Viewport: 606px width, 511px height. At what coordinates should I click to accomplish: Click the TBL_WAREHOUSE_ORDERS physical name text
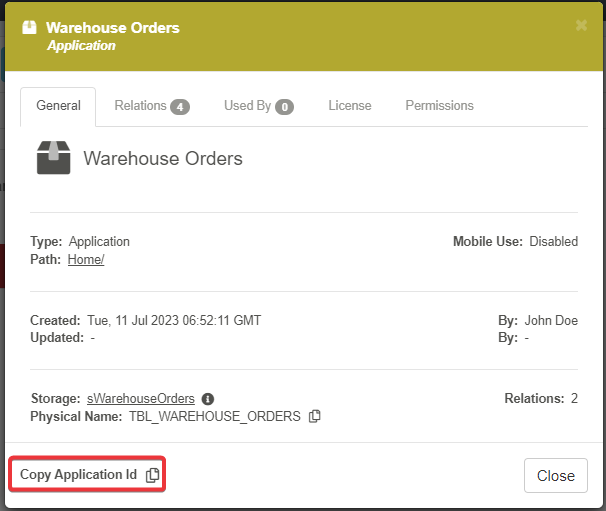tap(214, 416)
